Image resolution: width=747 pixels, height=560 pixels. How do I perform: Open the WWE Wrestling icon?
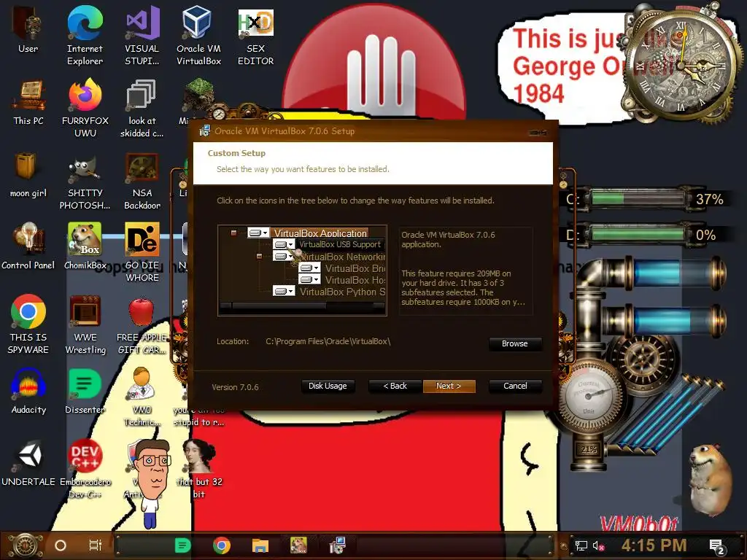click(x=85, y=324)
